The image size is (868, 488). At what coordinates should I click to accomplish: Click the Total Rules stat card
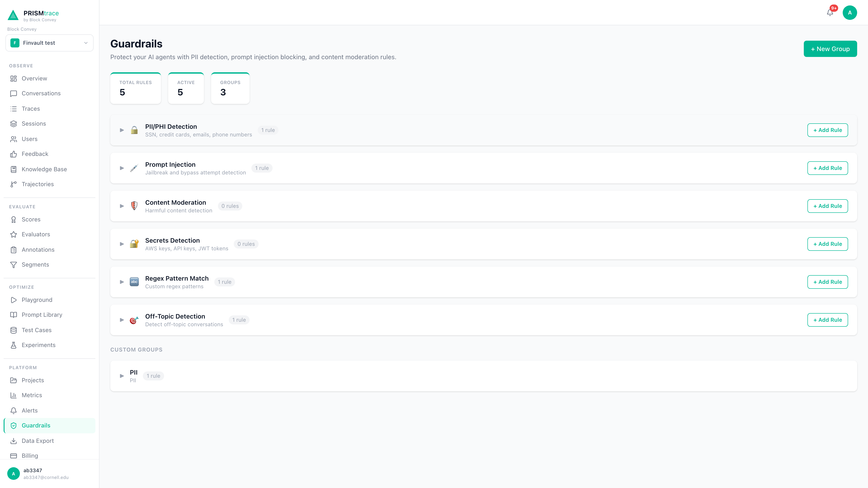(136, 88)
